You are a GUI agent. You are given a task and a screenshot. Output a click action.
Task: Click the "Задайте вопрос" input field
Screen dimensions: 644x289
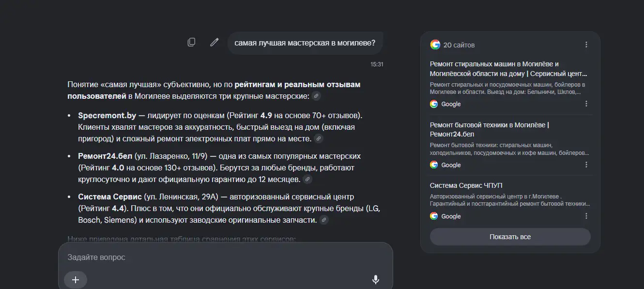(x=225, y=257)
